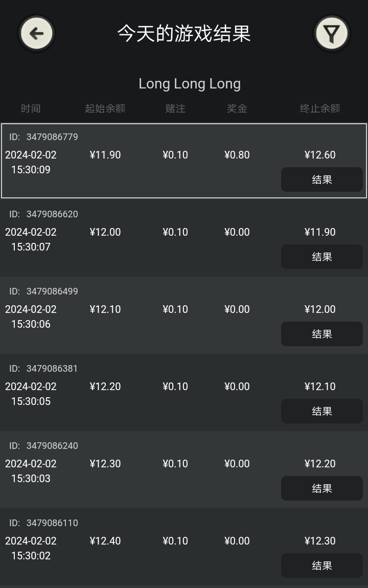The image size is (368, 588).
Task: Click the Long Long Long game title
Action: click(x=190, y=84)
